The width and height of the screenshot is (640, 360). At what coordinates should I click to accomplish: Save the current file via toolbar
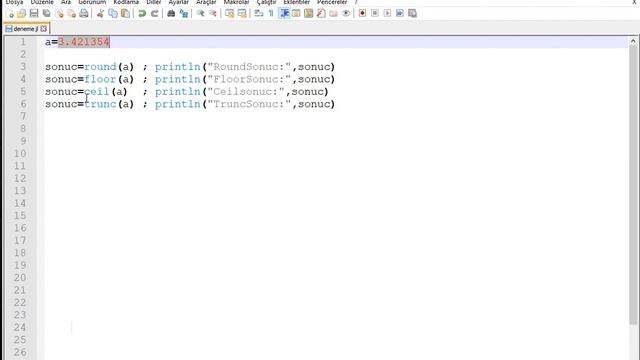click(x=34, y=13)
